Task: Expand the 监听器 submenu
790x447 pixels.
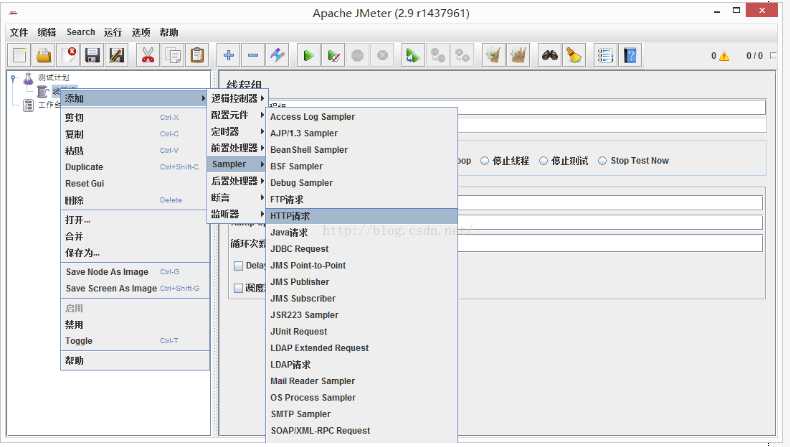Action: tap(237, 214)
